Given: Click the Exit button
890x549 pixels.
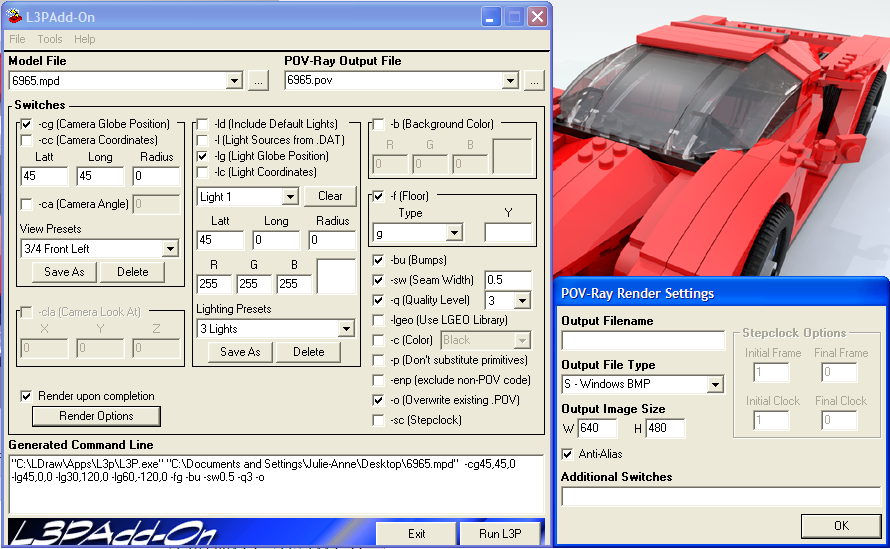Looking at the screenshot, I should (x=416, y=534).
